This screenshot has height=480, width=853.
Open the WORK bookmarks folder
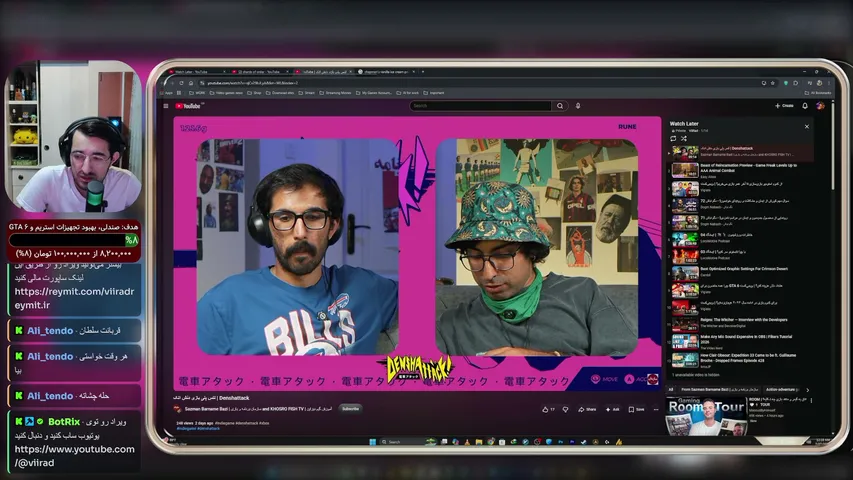click(197, 93)
